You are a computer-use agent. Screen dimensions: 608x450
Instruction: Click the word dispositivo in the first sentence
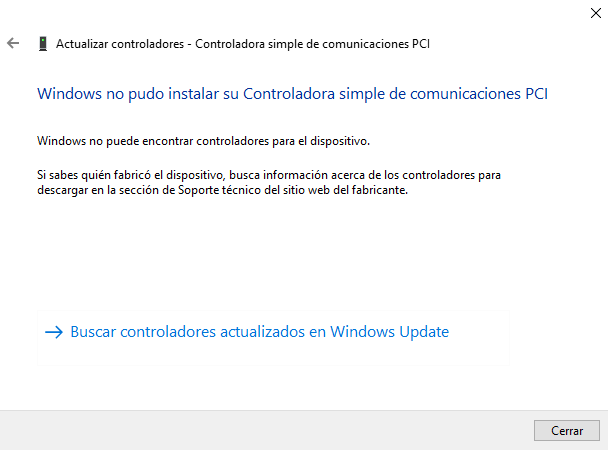[x=340, y=141]
